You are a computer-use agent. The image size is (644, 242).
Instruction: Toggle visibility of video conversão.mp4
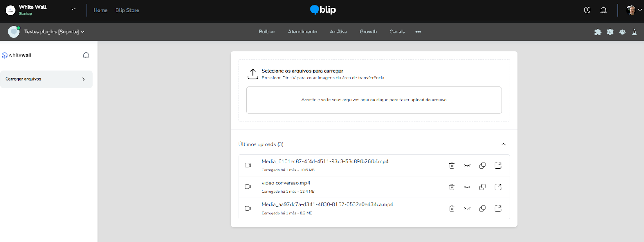[x=467, y=187]
